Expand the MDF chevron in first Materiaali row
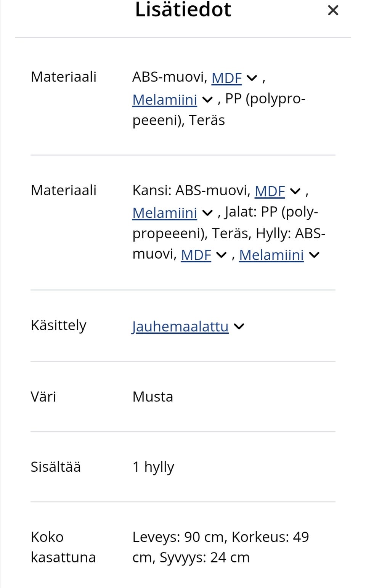The height and width of the screenshot is (588, 366). pos(252,78)
